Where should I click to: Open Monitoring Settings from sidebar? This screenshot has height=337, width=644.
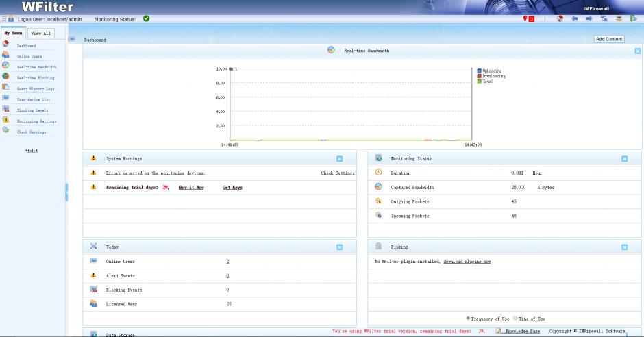click(36, 121)
